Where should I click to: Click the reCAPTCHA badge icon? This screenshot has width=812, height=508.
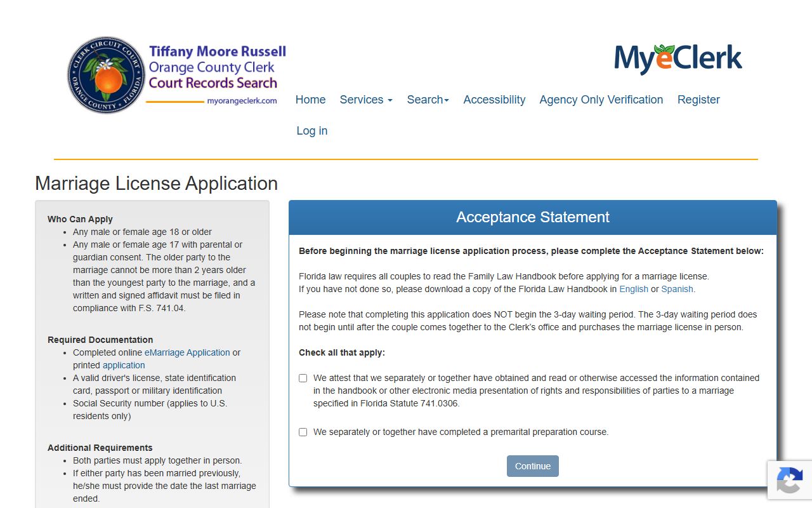click(789, 479)
